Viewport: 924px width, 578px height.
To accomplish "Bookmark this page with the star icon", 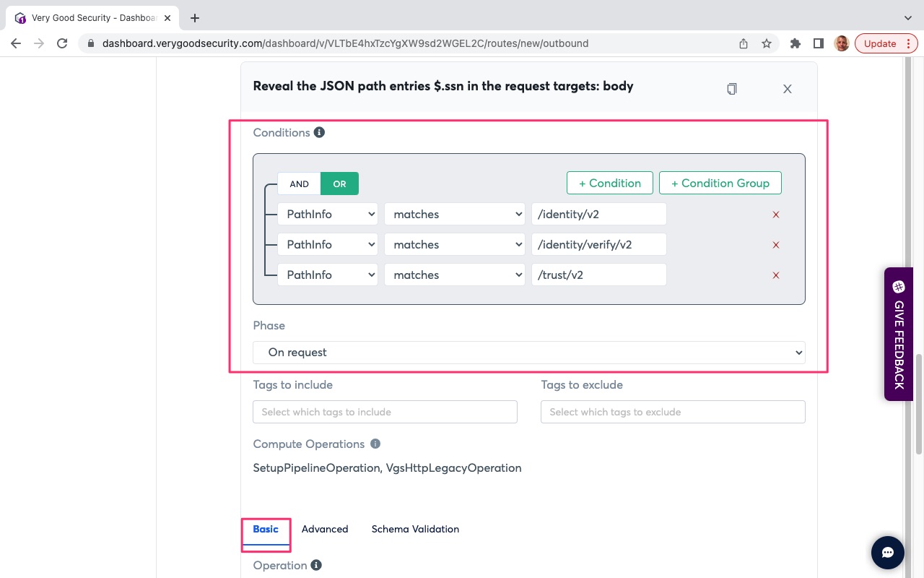I will pos(767,43).
